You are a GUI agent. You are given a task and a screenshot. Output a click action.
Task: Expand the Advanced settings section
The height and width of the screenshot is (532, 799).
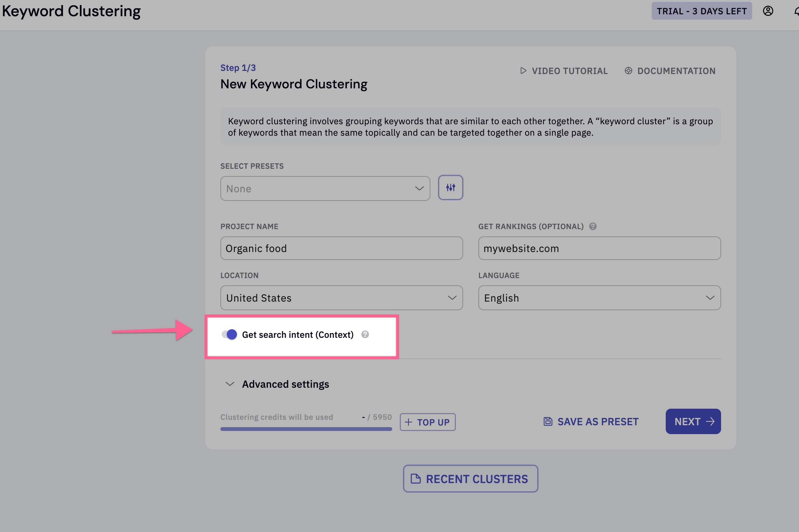tap(277, 384)
